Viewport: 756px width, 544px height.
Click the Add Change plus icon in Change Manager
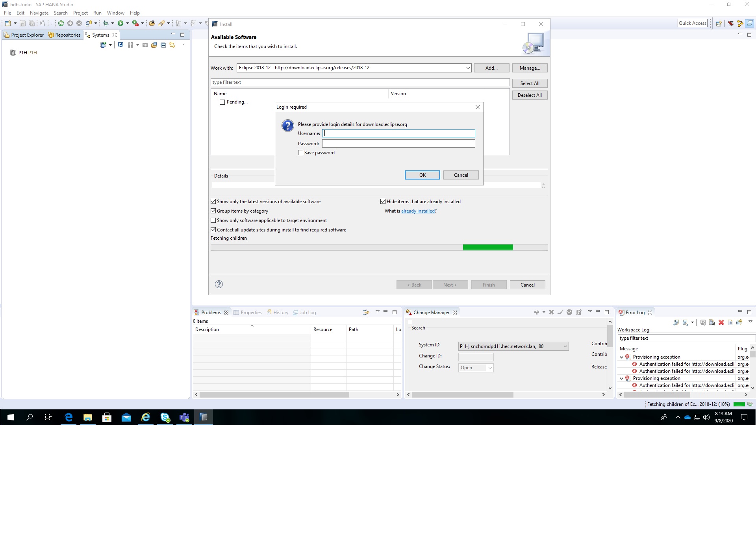pyautogui.click(x=536, y=312)
